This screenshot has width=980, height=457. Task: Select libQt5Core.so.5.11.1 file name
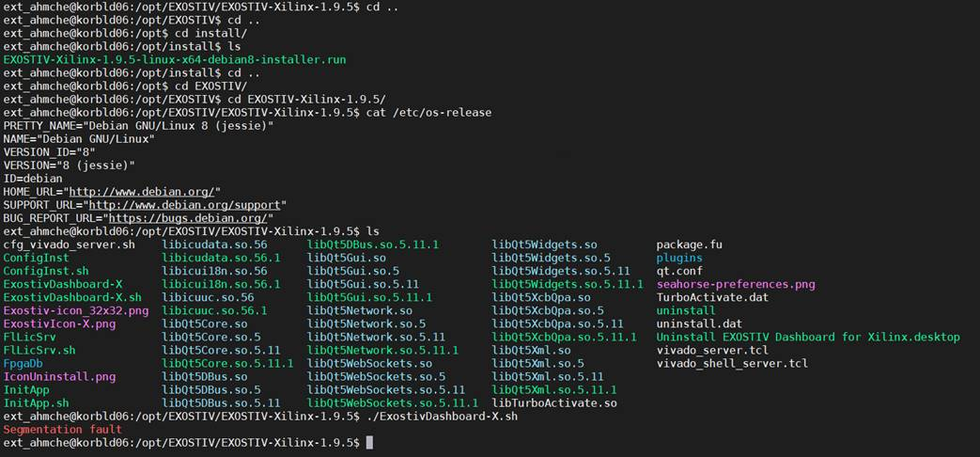[x=227, y=363]
